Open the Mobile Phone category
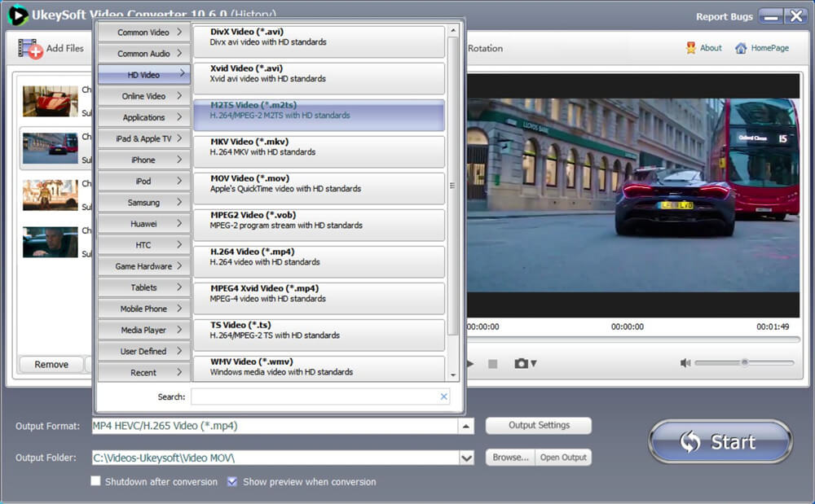The width and height of the screenshot is (815, 504). point(144,309)
